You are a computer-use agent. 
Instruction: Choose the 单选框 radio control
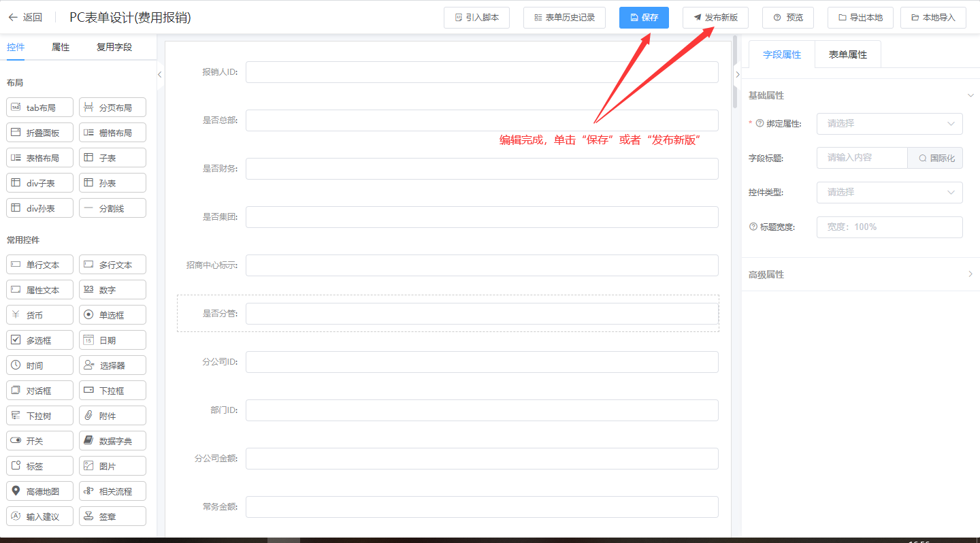click(113, 315)
